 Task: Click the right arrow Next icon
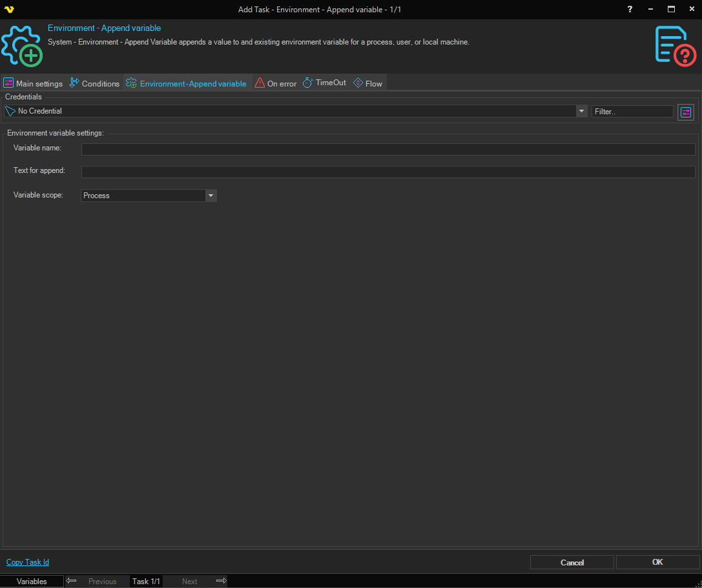click(x=221, y=581)
